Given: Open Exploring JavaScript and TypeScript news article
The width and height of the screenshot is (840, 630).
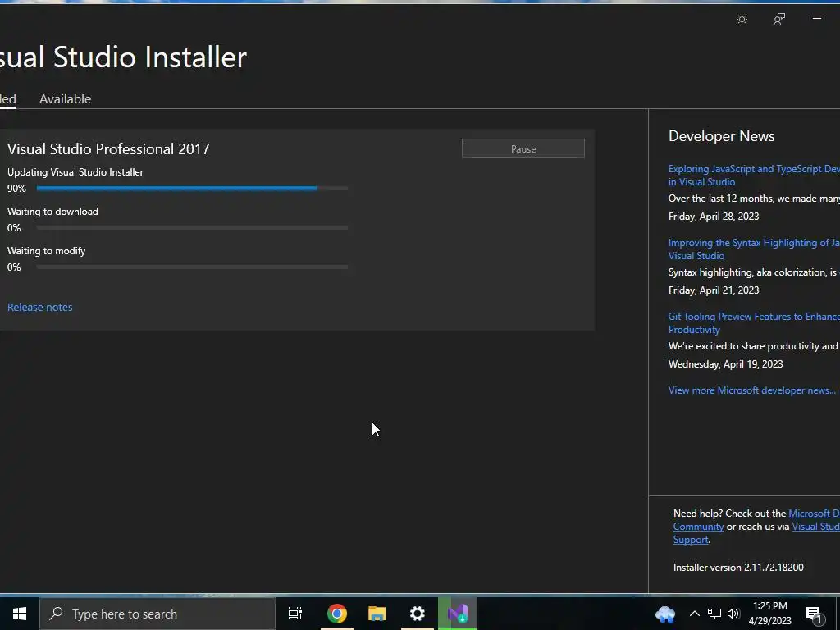Looking at the screenshot, I should pyautogui.click(x=754, y=176).
